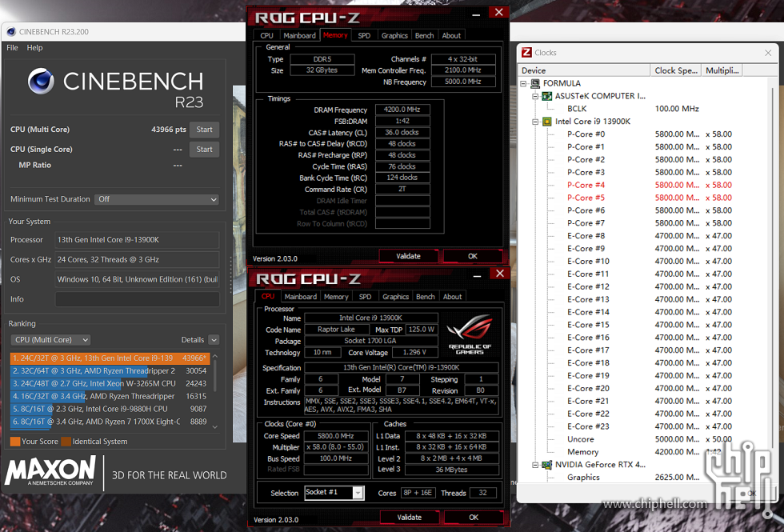Collapse the Intel Core i9 13900K node

(535, 122)
